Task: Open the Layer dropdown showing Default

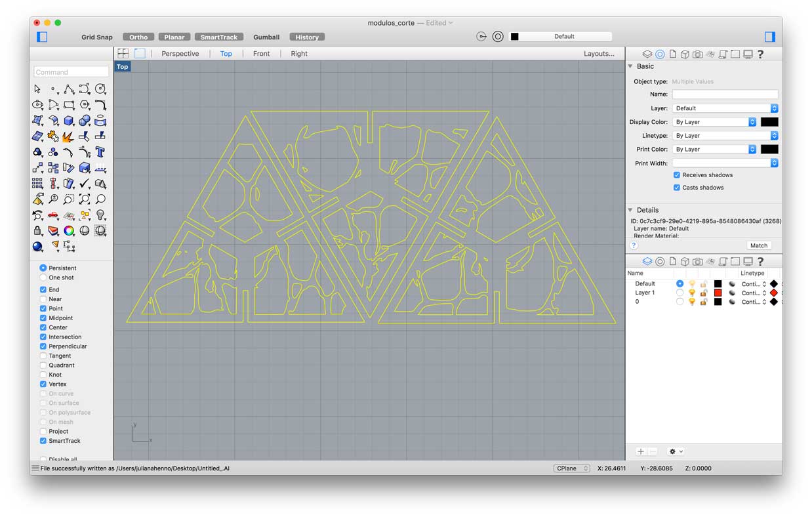Action: [725, 108]
